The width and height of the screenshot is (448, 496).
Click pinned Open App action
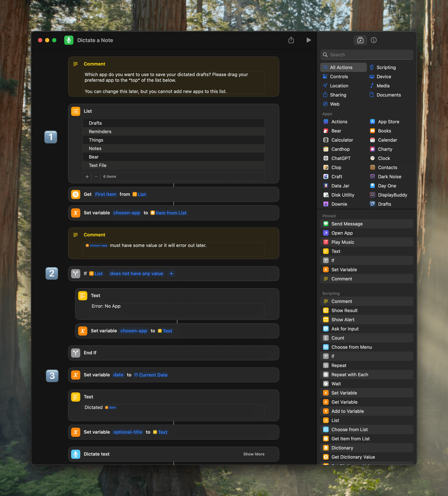(367, 233)
